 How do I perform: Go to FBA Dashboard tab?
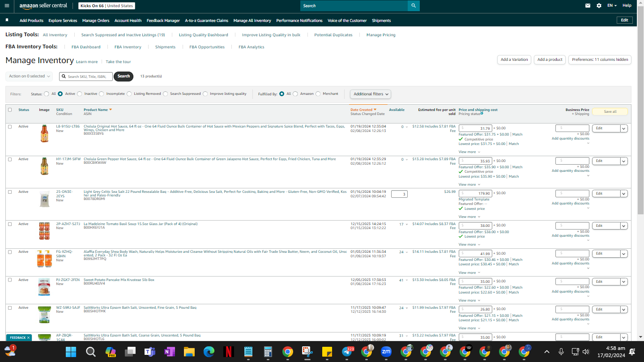(86, 47)
